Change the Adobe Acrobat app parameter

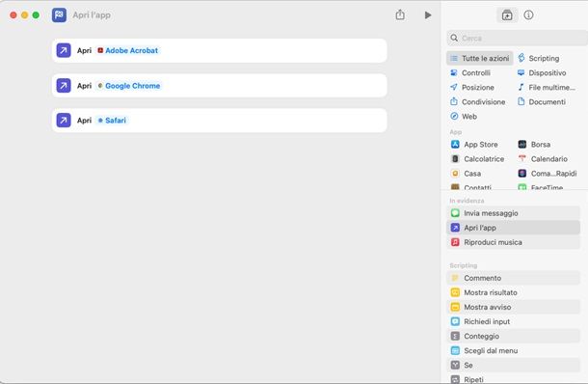[127, 50]
